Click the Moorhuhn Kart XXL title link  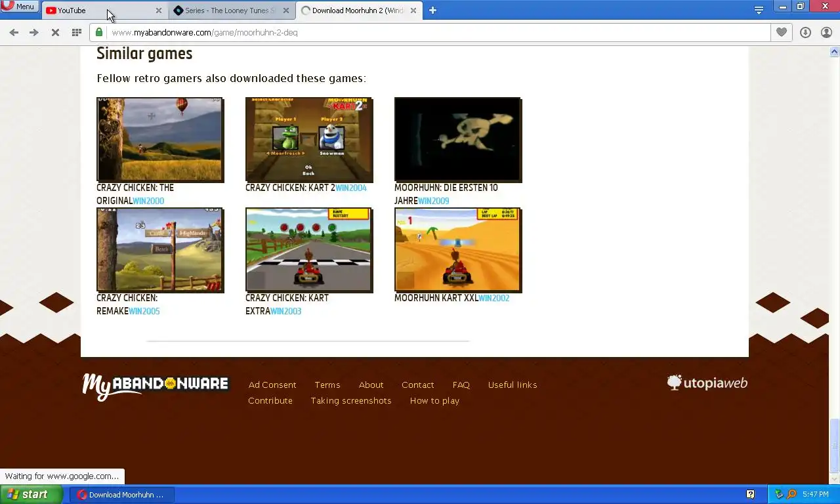[436, 298]
